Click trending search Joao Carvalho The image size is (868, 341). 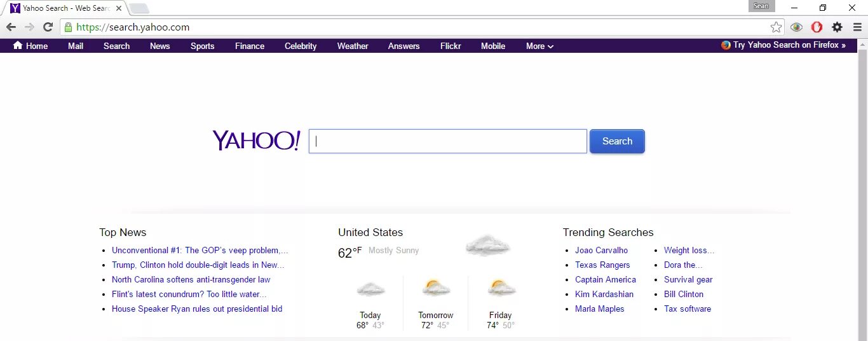[601, 250]
